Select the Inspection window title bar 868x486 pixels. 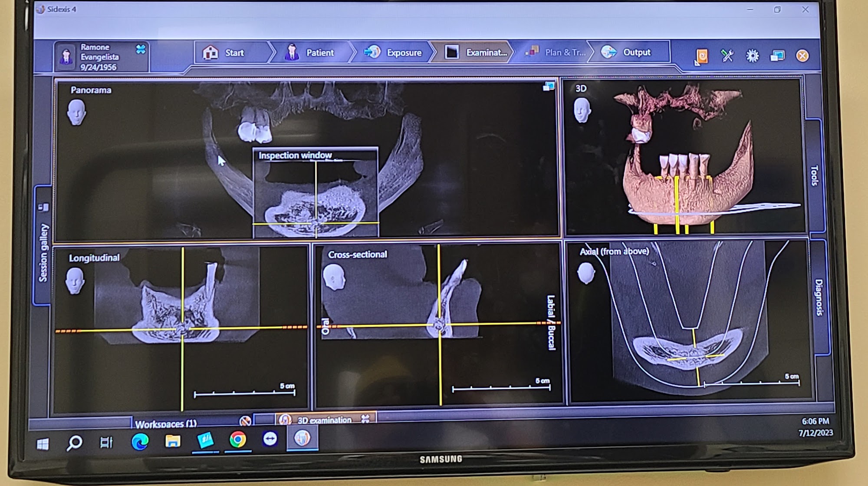tap(316, 155)
